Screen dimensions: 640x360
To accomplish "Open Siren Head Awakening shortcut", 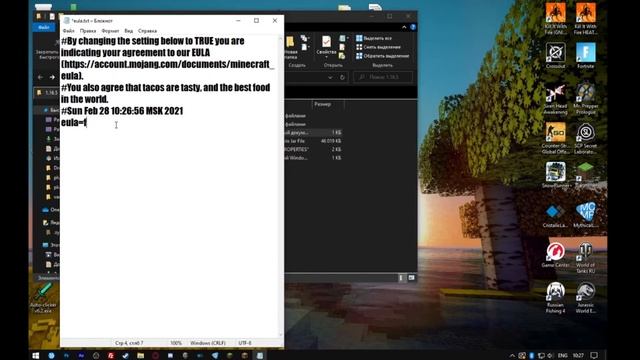I will [556, 98].
